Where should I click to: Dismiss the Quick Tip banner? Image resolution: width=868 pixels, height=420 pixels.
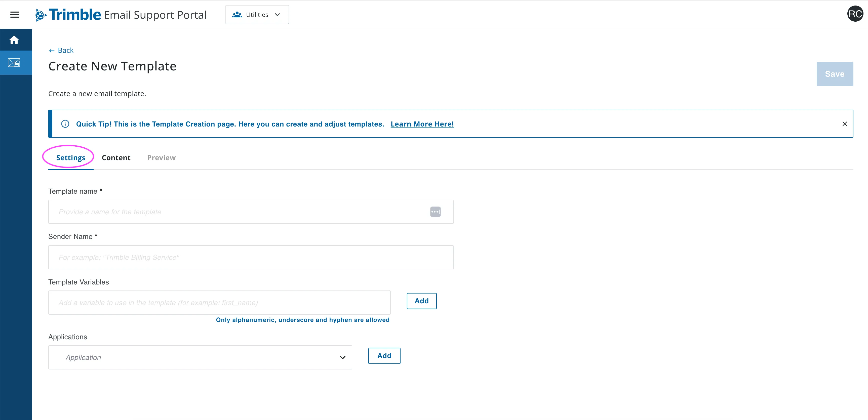844,124
